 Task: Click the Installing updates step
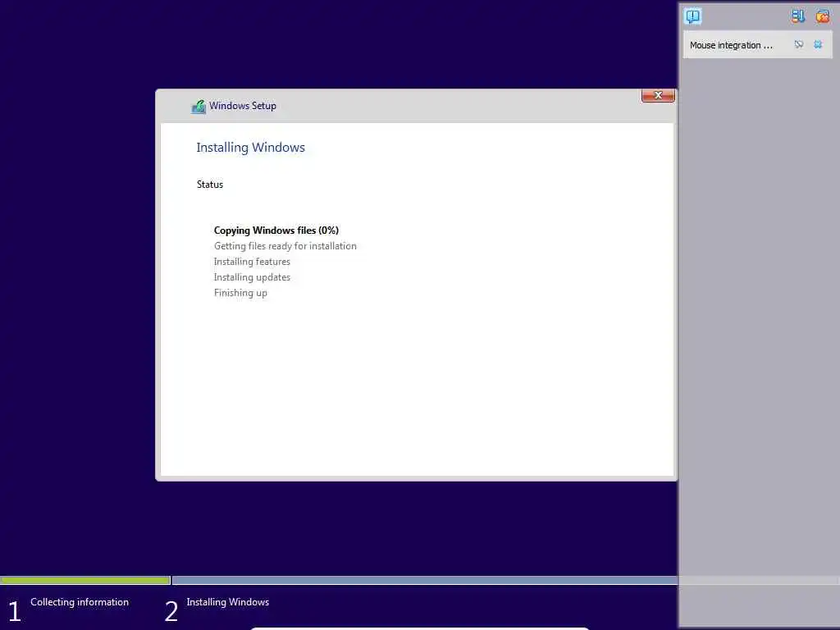pos(252,277)
